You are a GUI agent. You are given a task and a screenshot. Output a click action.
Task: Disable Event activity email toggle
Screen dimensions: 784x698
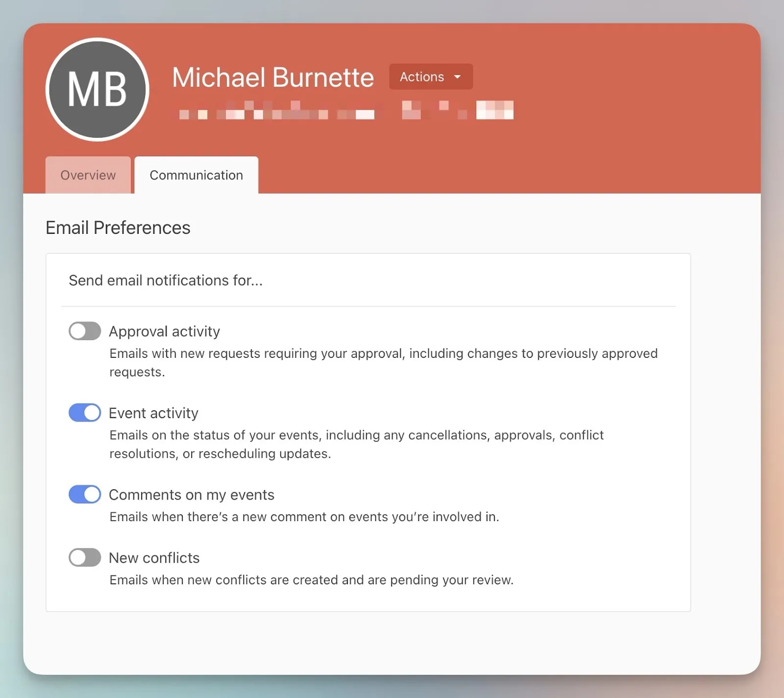(x=85, y=413)
